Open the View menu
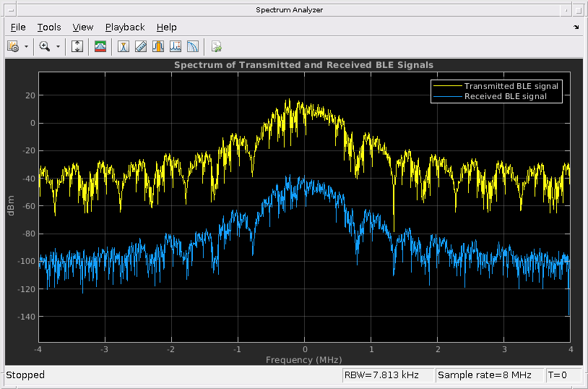Image resolution: width=588 pixels, height=389 pixels. 83,27
